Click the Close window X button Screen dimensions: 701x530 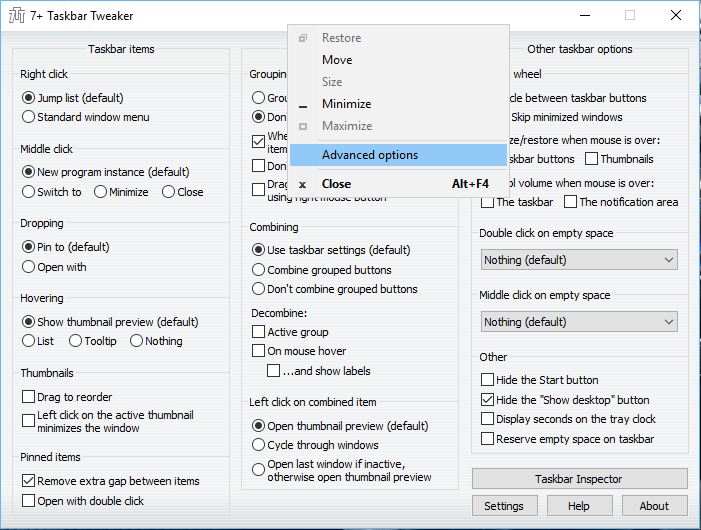tap(677, 16)
